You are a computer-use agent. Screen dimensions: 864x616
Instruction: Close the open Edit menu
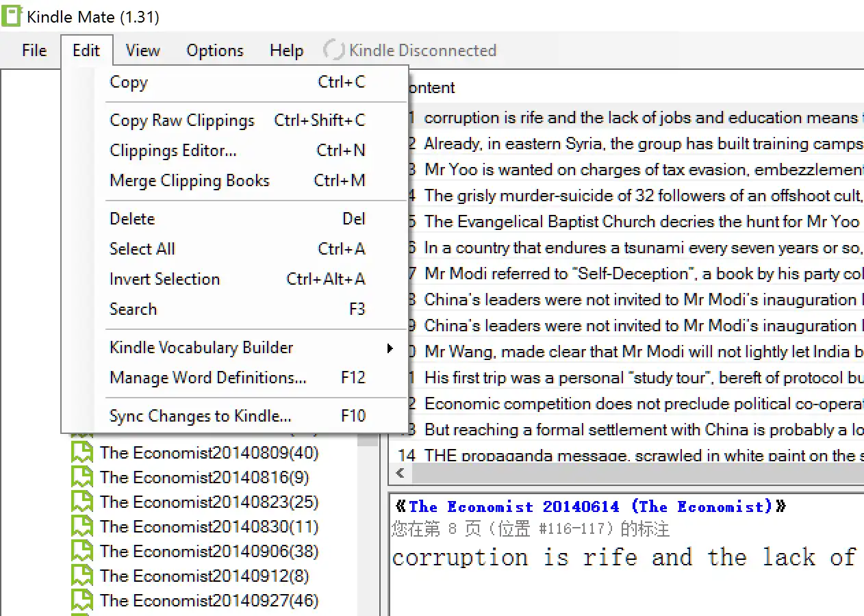click(86, 51)
